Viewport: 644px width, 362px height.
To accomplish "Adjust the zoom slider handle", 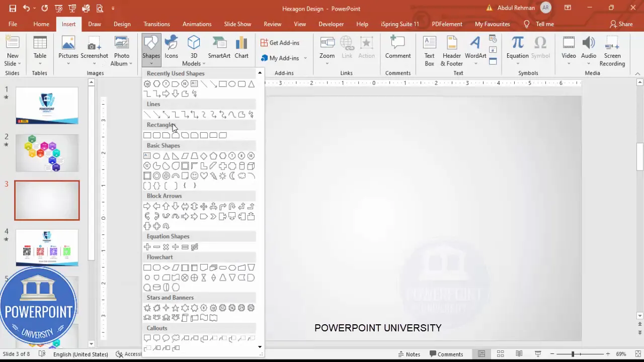I will click(573, 354).
